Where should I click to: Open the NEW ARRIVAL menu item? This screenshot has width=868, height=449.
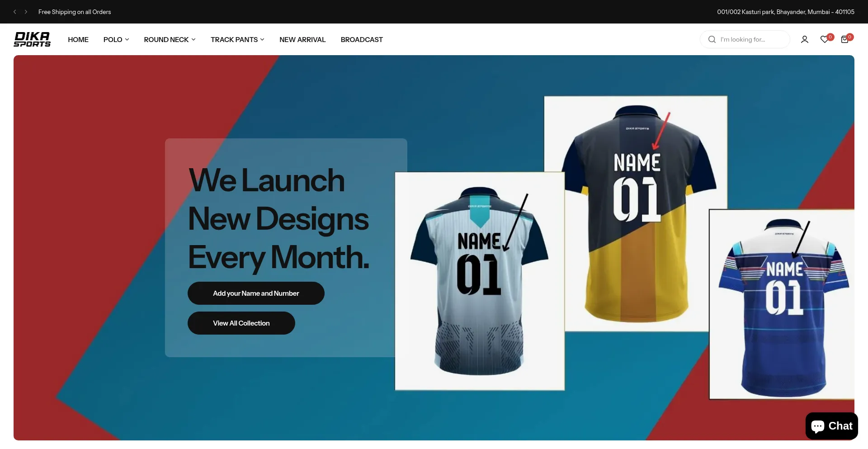pos(302,40)
